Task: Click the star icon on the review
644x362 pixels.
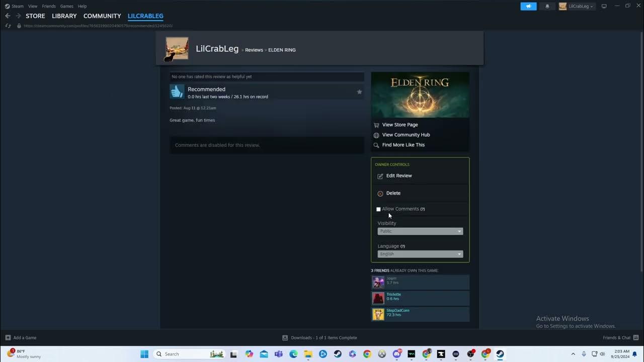Action: tap(359, 92)
